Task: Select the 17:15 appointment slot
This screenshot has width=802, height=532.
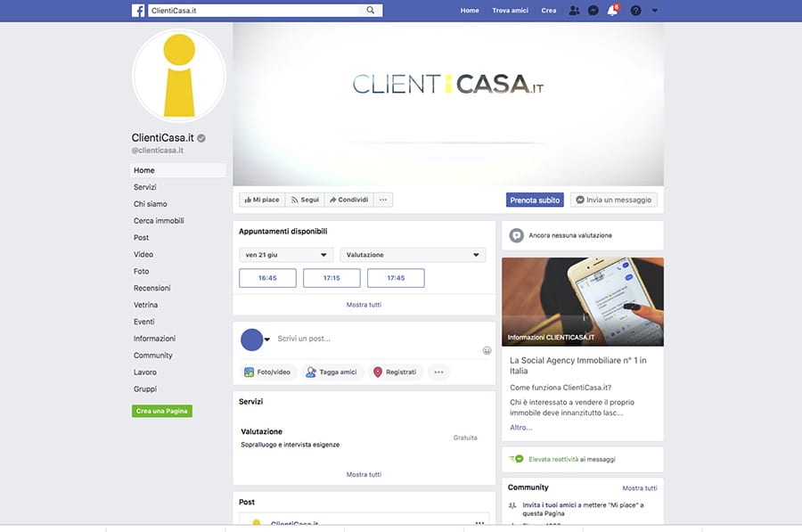Action: pyautogui.click(x=331, y=278)
